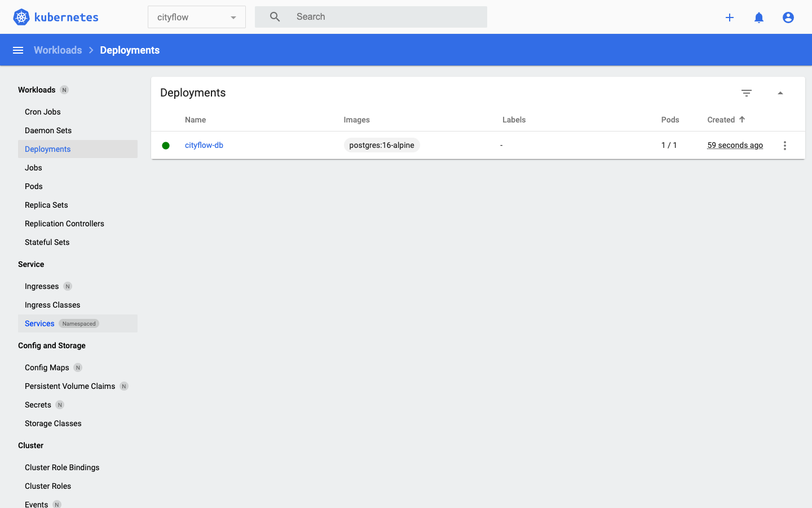Open Workloads in the sidebar
The height and width of the screenshot is (508, 812).
pos(37,90)
